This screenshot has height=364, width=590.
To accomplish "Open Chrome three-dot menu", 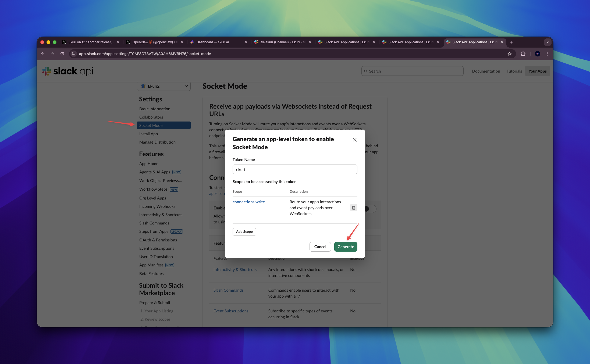I will coord(547,54).
